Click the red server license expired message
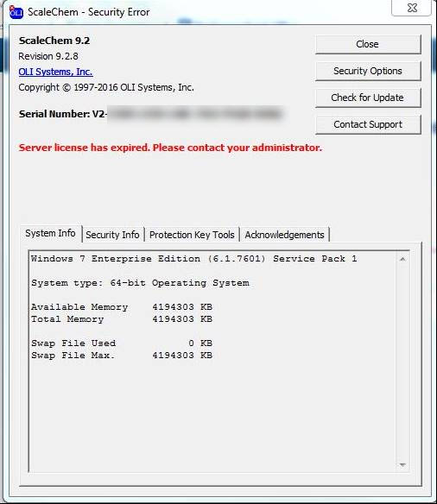Screen dimensions: 437x504 click(170, 148)
